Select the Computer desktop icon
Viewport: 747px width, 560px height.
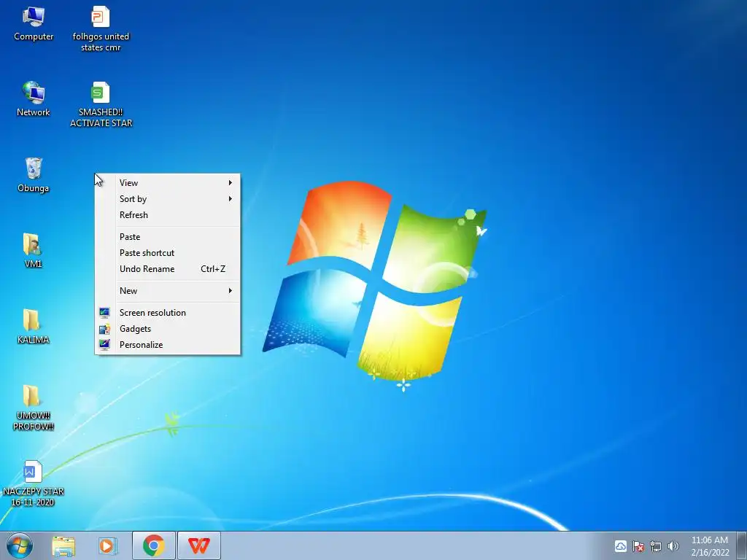click(34, 24)
